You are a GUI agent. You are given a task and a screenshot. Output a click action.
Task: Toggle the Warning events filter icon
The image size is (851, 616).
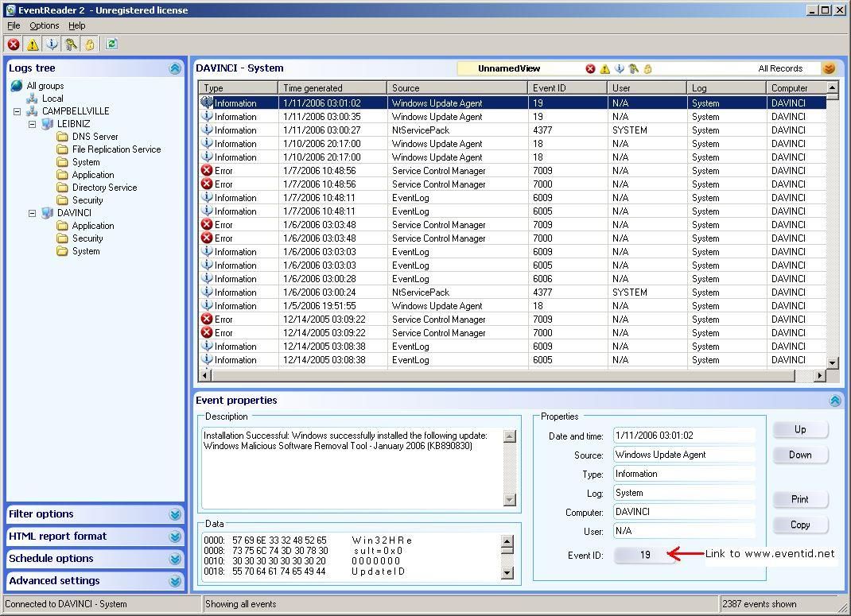pyautogui.click(x=32, y=45)
